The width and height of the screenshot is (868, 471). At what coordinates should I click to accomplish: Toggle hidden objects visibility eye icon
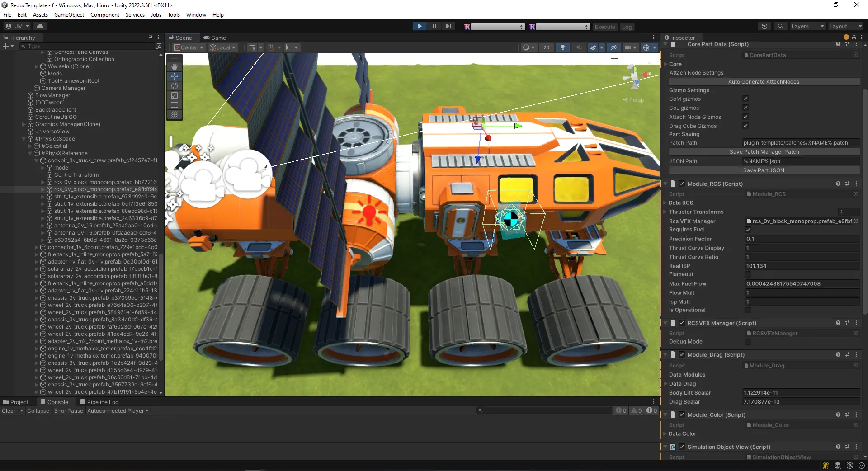(613, 47)
